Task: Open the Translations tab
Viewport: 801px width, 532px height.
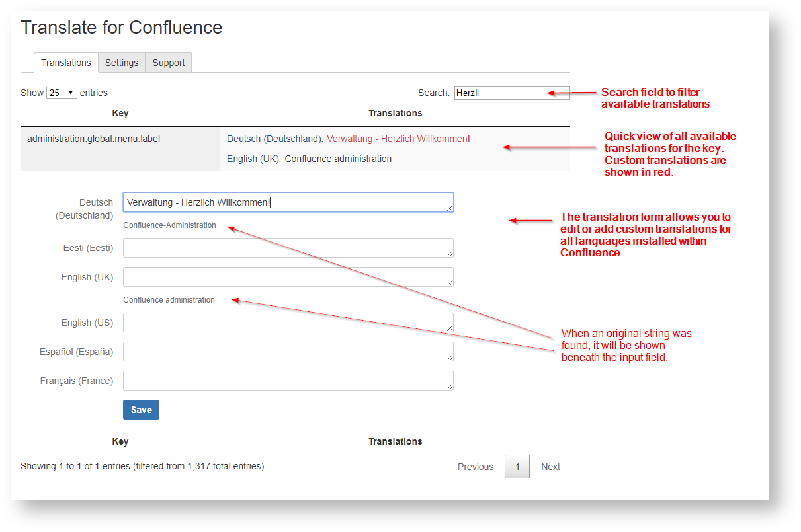Action: click(x=65, y=63)
